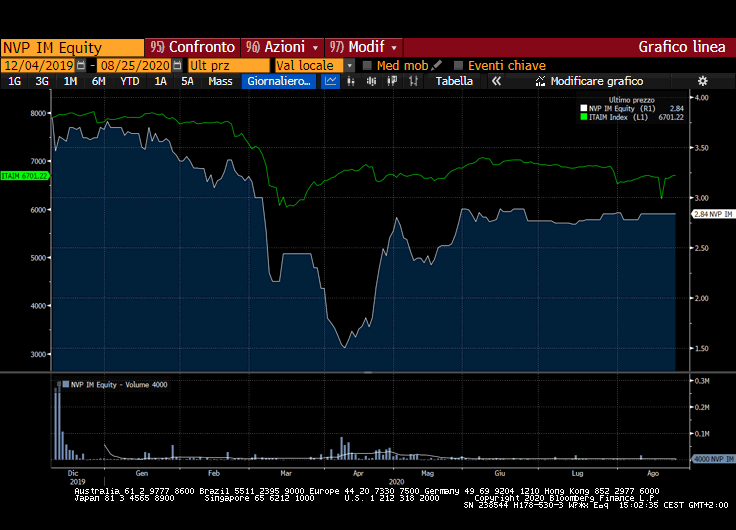Select the 6M time range tab
Viewport: 736px width, 530px height.
point(98,81)
